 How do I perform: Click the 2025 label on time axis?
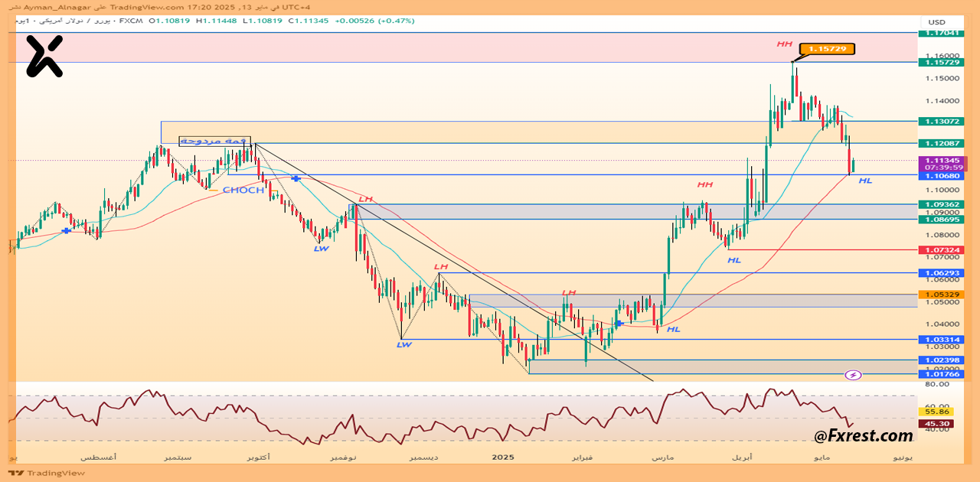502,457
